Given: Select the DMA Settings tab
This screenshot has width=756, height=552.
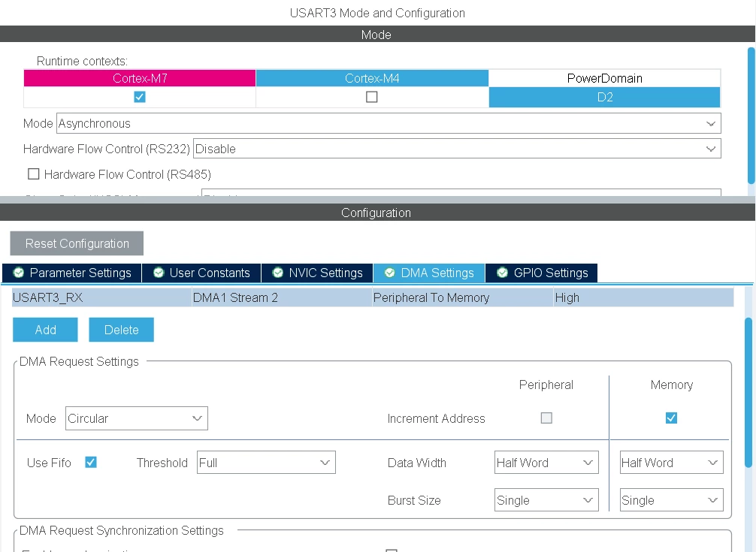Looking at the screenshot, I should pyautogui.click(x=429, y=273).
